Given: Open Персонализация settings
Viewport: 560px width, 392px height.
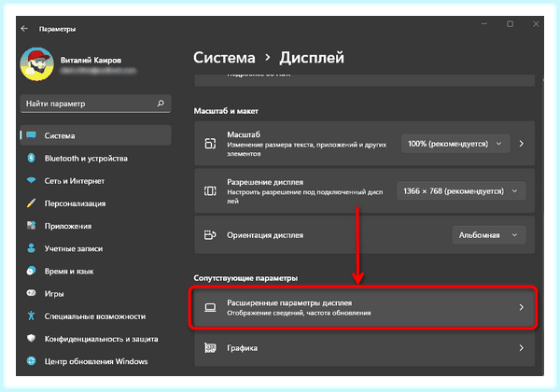Looking at the screenshot, I should 95,203.
